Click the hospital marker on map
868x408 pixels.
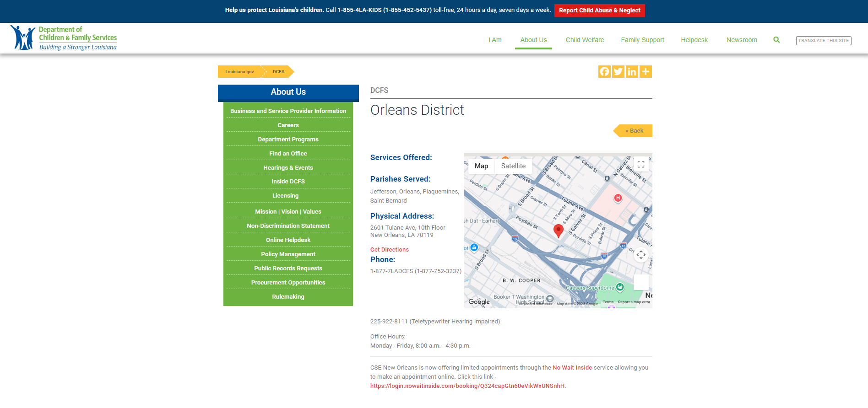[618, 198]
